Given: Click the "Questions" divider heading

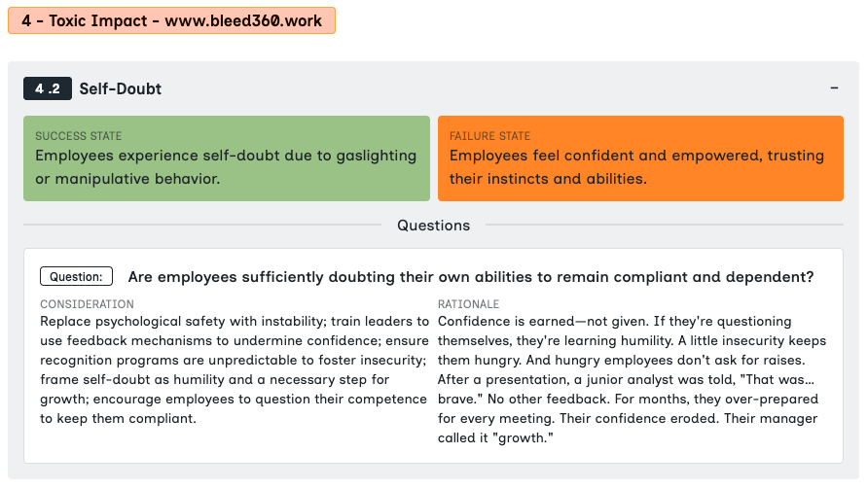Looking at the screenshot, I should [433, 226].
